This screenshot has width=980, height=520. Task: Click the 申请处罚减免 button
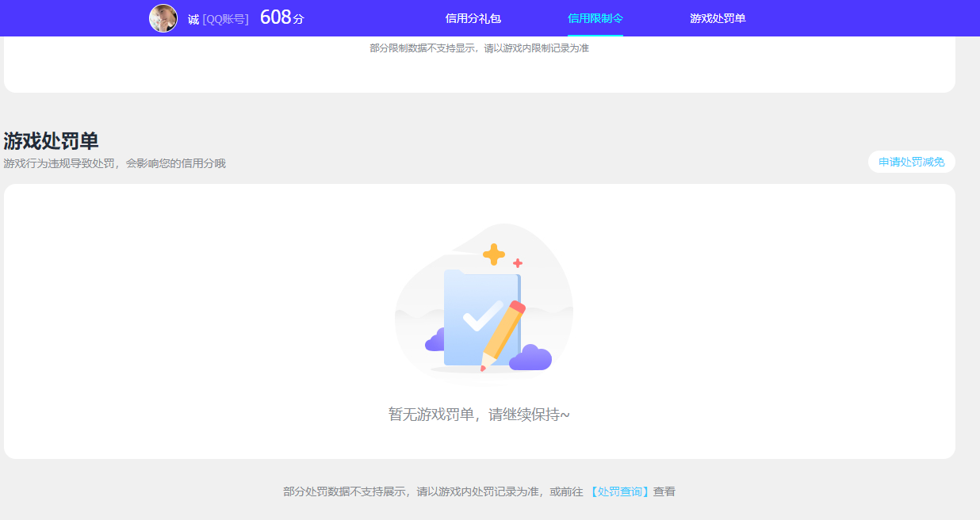[911, 162]
